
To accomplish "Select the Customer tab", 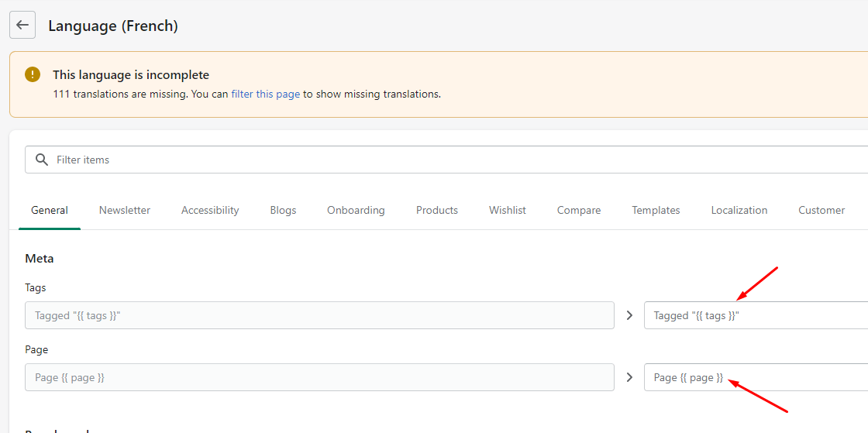I will coord(821,210).
